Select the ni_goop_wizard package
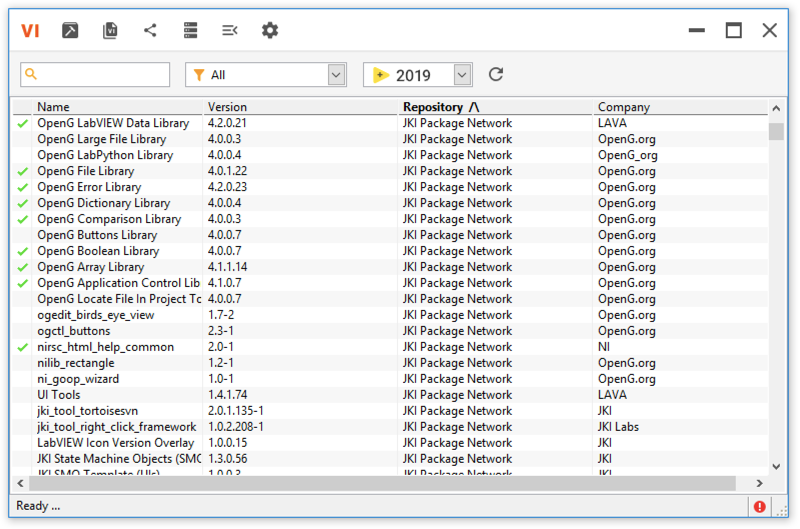Viewport: 800px width, 529px height. click(x=390, y=379)
